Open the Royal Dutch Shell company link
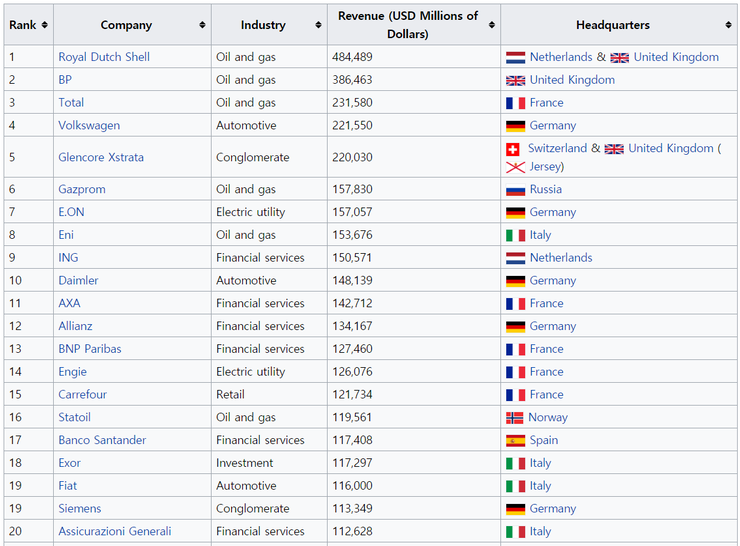The width and height of the screenshot is (740, 546). [103, 57]
